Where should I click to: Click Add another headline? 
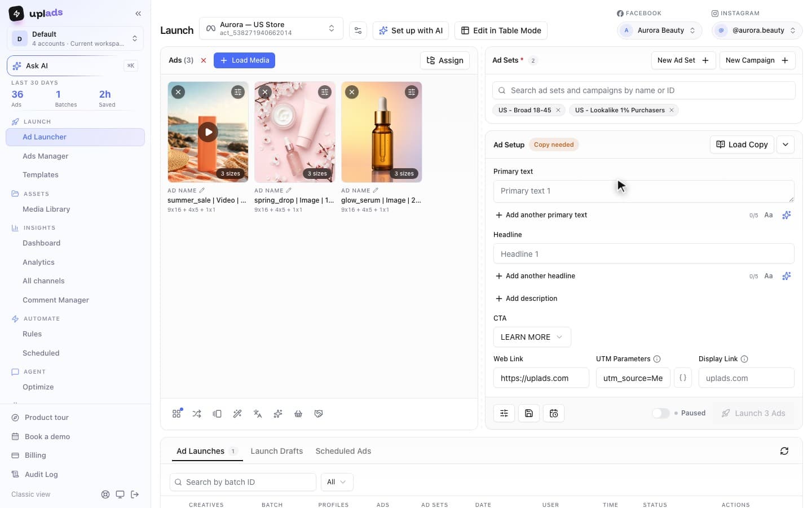pos(535,276)
